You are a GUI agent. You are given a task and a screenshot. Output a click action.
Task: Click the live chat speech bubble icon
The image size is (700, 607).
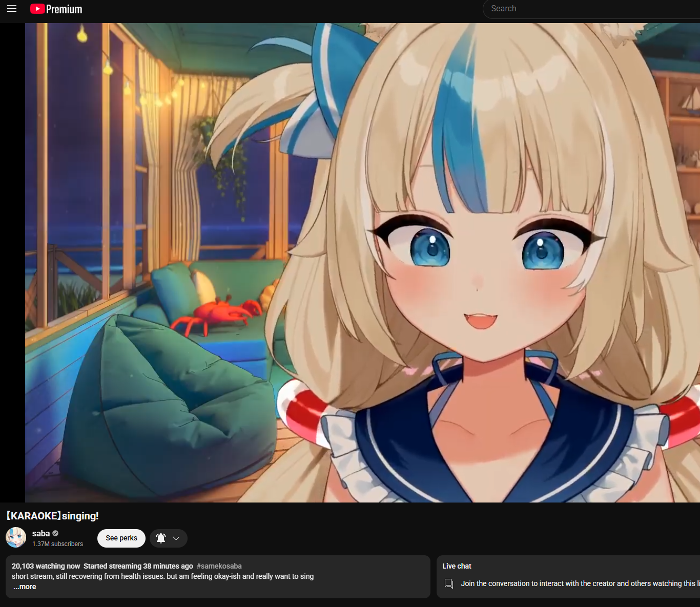tap(449, 583)
